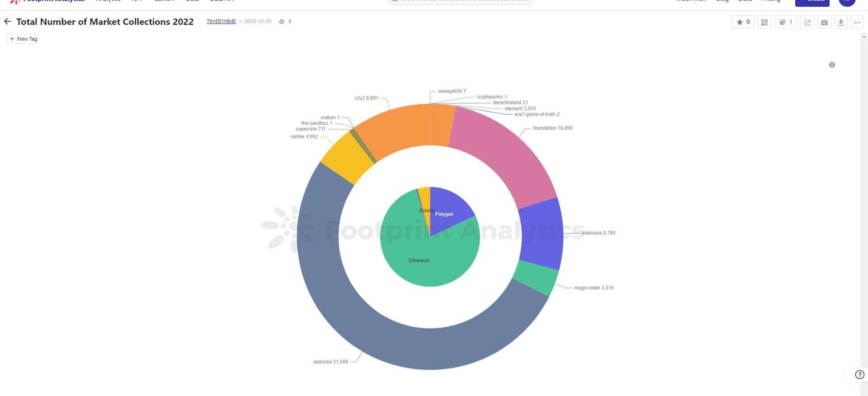Click the chart info icon

[832, 65]
